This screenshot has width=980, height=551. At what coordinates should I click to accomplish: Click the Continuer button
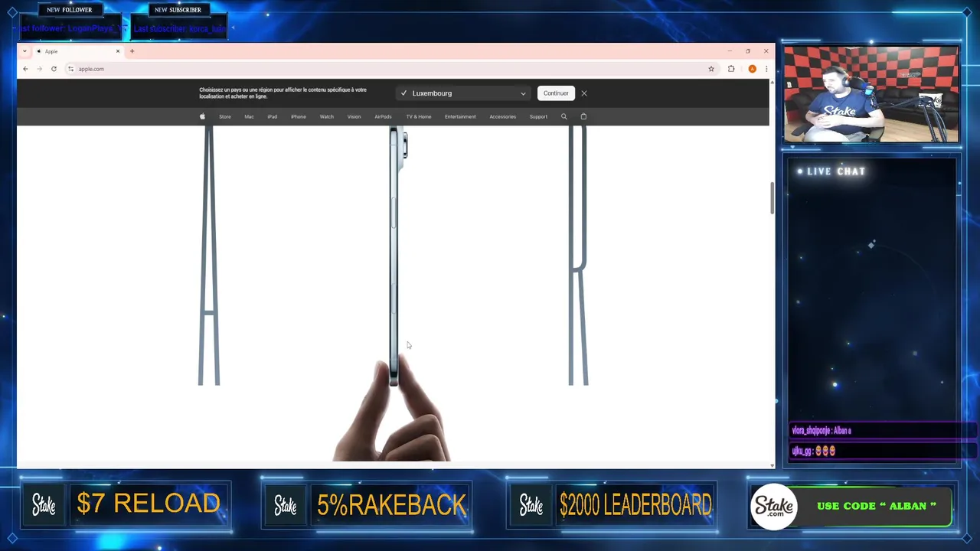556,93
